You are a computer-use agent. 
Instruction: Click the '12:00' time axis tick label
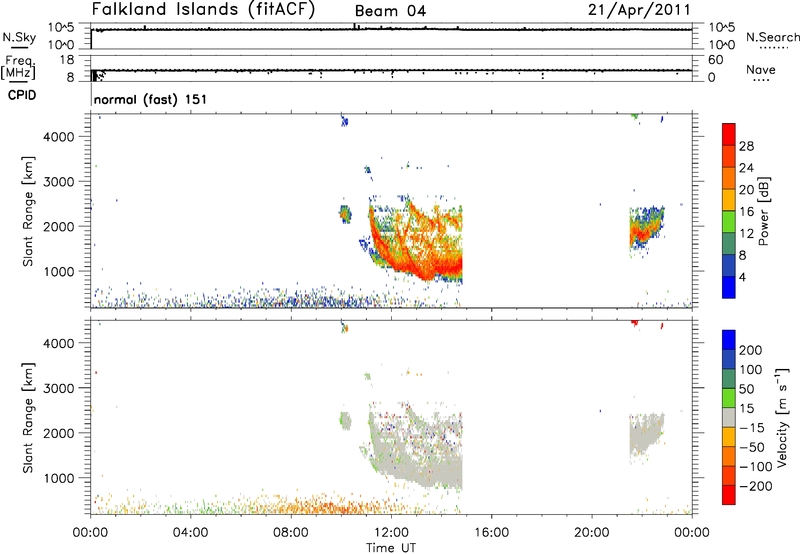tap(391, 533)
